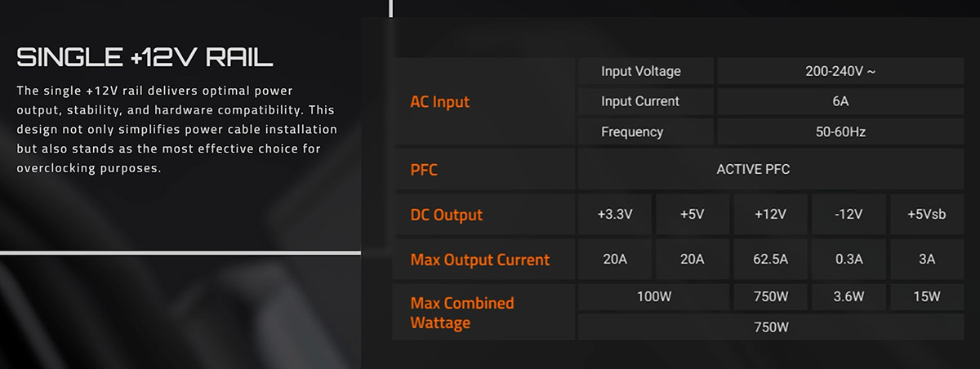This screenshot has height=369, width=980.
Task: Select the 62.5A current value
Action: click(x=771, y=260)
